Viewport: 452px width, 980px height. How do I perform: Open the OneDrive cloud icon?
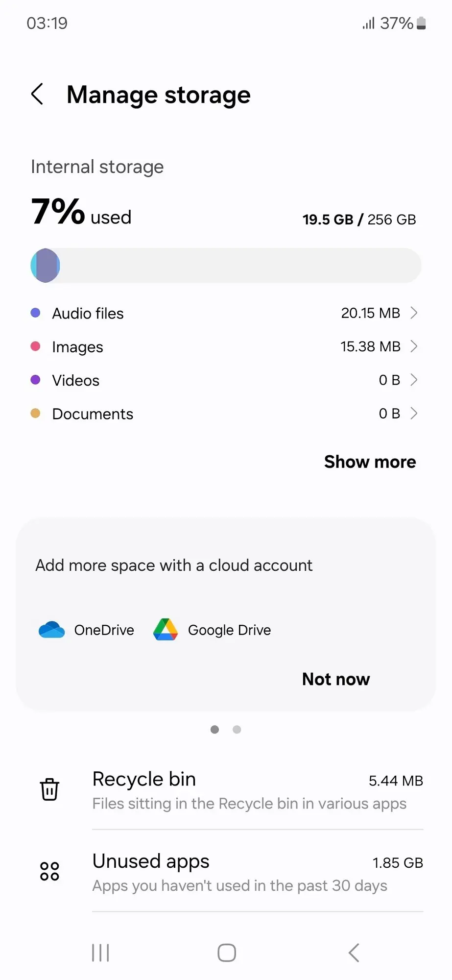click(x=51, y=630)
